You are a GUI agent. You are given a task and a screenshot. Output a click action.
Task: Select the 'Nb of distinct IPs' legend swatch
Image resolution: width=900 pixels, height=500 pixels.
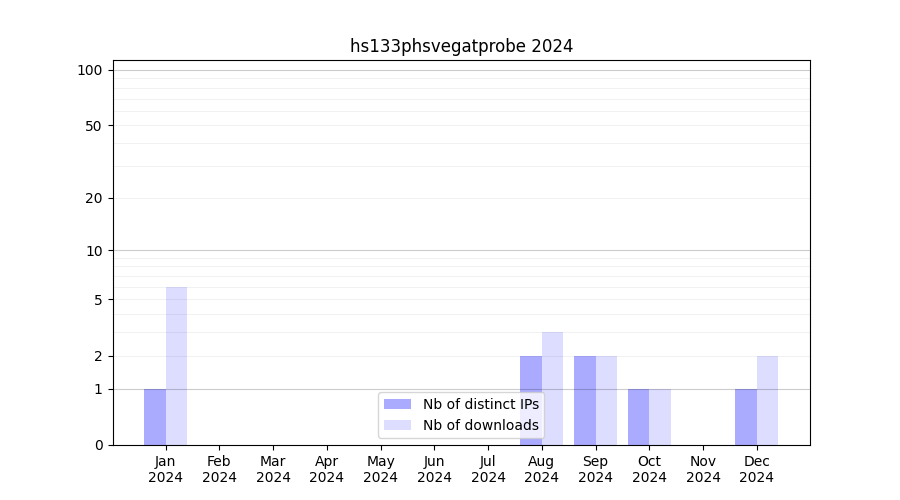coord(397,404)
